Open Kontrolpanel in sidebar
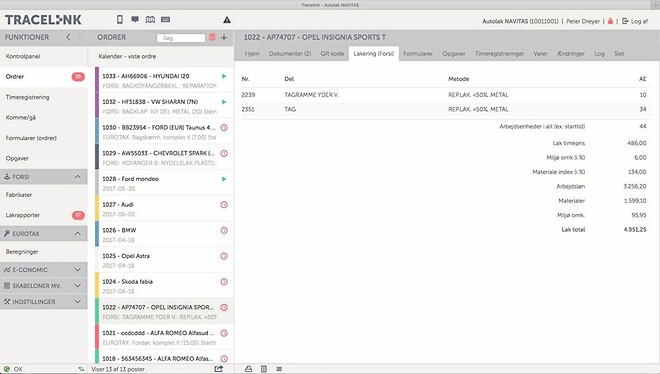Image resolution: width=660 pixels, height=374 pixels. click(44, 56)
